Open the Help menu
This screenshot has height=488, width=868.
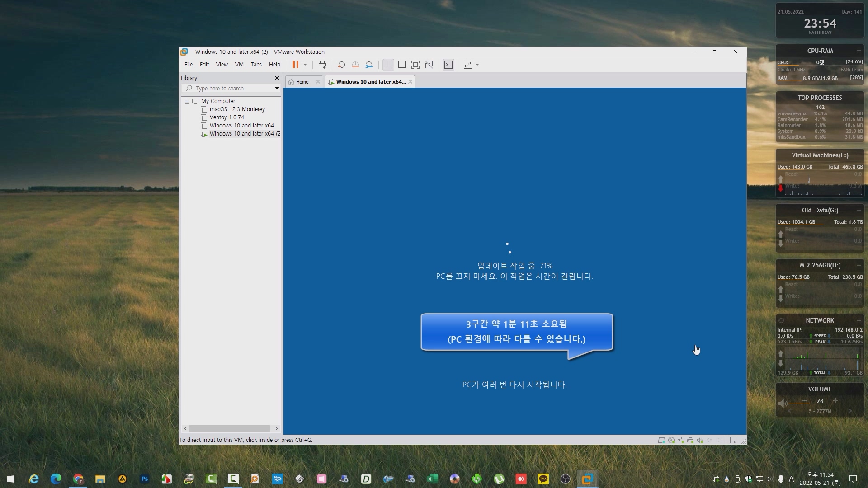point(274,65)
